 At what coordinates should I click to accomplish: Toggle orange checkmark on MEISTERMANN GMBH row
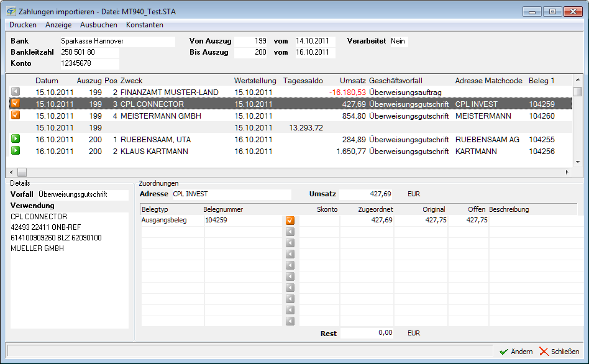tap(16, 116)
